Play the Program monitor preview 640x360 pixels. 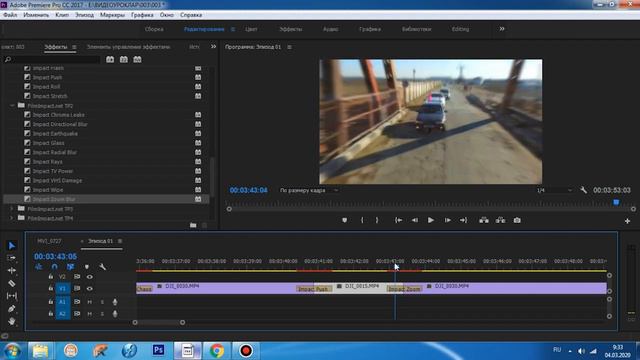(x=431, y=220)
